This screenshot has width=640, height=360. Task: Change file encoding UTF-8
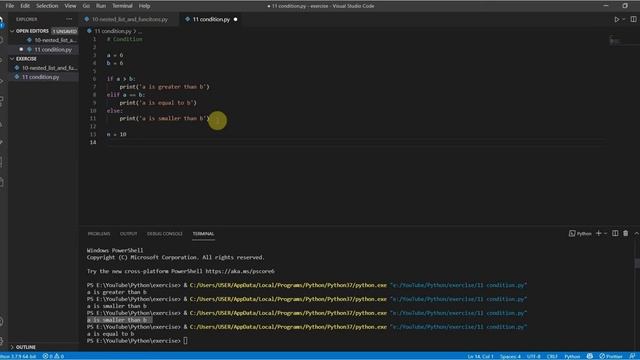[533, 356]
